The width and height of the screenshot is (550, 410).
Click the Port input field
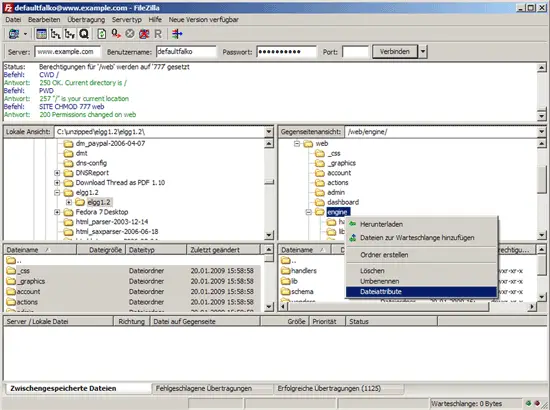point(355,52)
